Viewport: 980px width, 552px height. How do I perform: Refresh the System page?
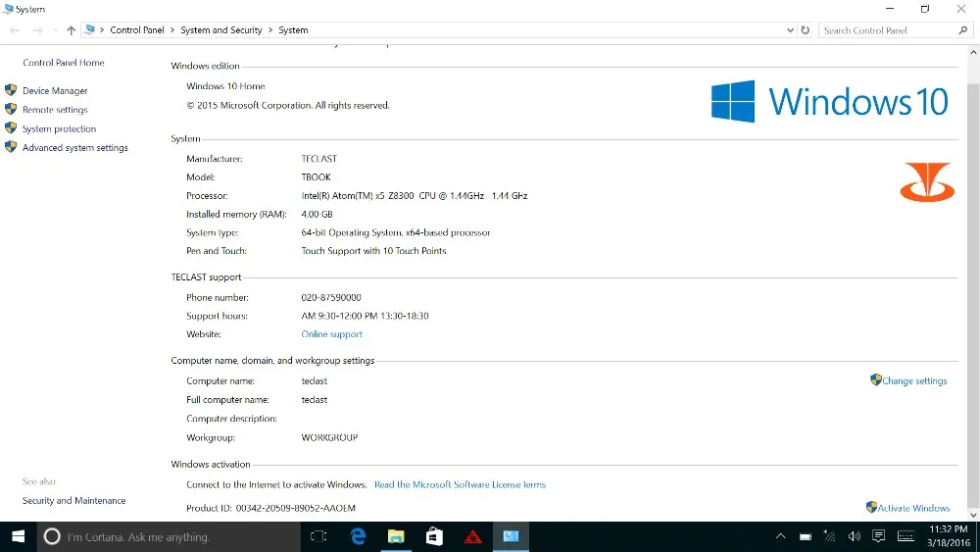805,30
